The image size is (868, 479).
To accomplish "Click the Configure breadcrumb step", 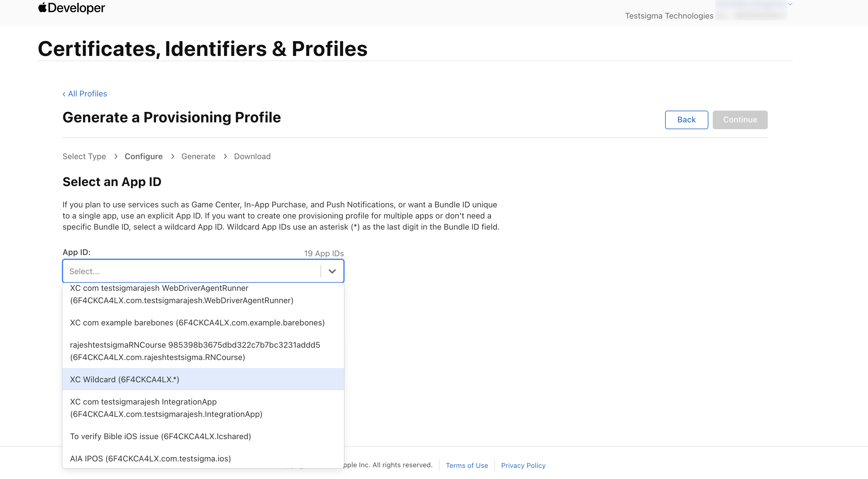I will tap(144, 156).
